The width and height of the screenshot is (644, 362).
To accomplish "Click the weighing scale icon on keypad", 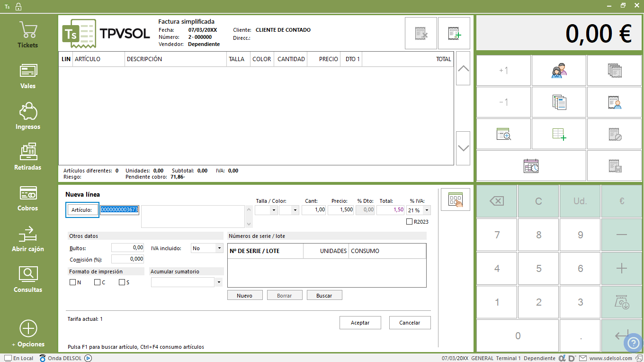I will tap(622, 302).
